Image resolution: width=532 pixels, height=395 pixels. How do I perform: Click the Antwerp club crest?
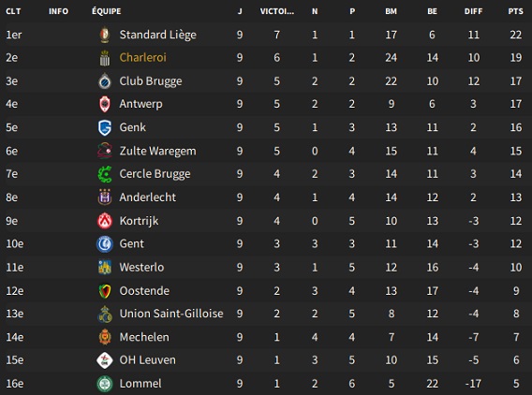[x=105, y=104]
